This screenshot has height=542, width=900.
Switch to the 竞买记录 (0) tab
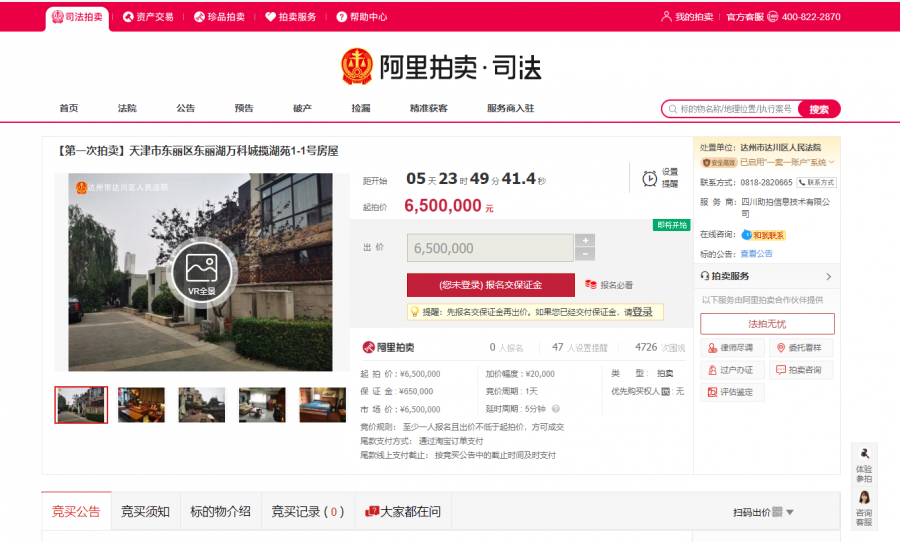[x=308, y=512]
